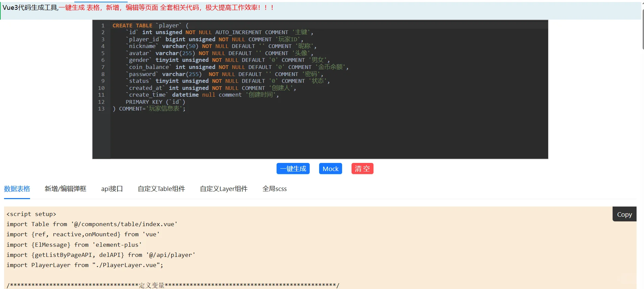Click the import Table from line
644x289 pixels.
92,224
